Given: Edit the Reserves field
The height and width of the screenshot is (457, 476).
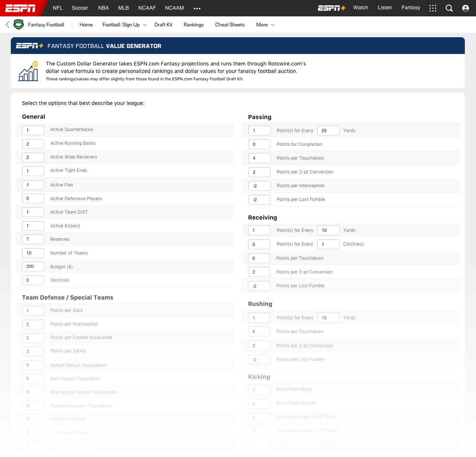Looking at the screenshot, I should (x=33, y=239).
